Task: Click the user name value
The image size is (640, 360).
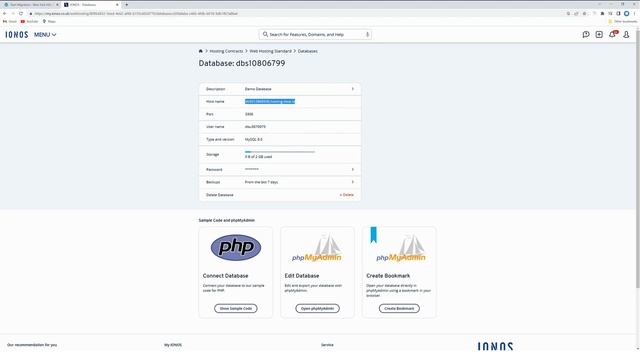Action: [255, 127]
